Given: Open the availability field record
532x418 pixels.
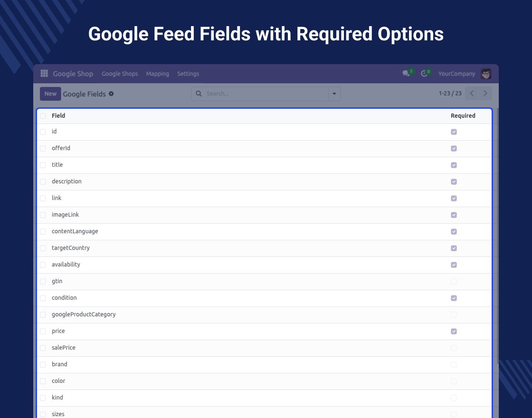Looking at the screenshot, I should click(x=66, y=265).
